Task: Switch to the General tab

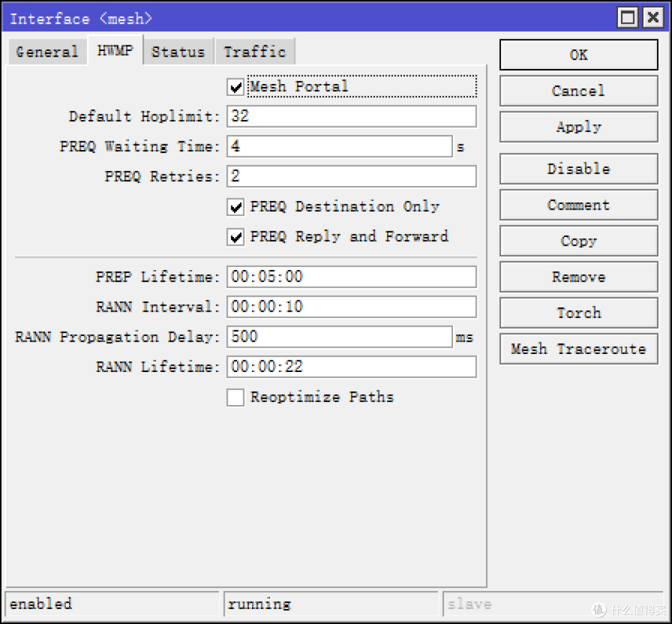Action: (x=47, y=52)
